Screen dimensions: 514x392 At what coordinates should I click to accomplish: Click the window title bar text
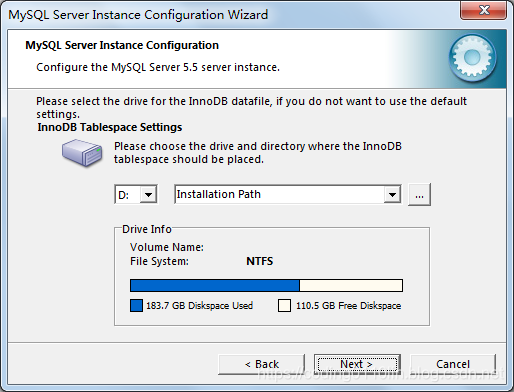138,15
